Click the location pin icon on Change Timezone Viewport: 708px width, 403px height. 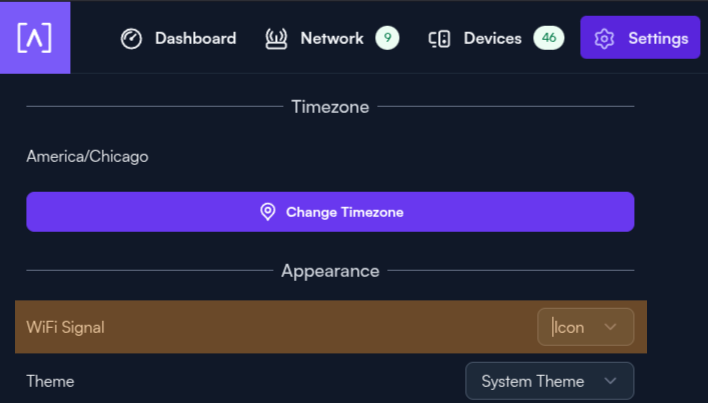(268, 212)
